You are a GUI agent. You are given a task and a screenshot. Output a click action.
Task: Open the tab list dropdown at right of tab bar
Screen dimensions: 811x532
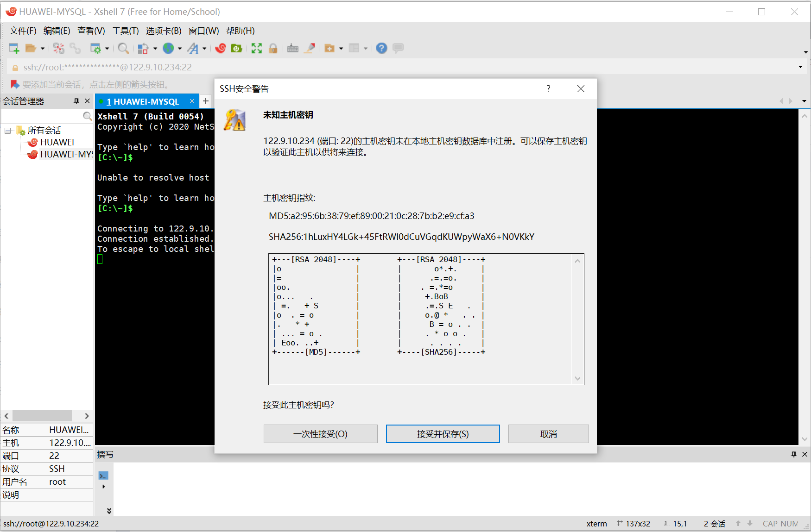coord(804,101)
